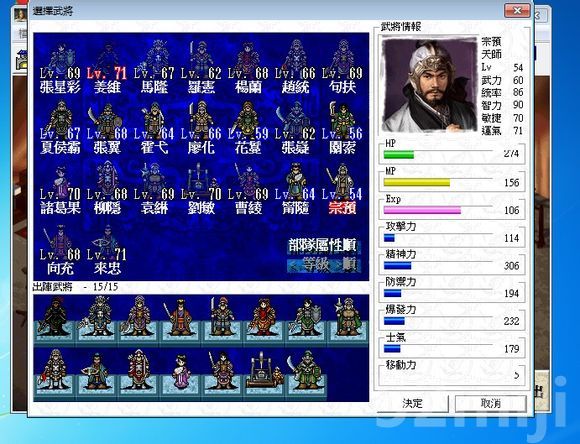Screen dimensions: 580x444
Task: Click the 天師 class label
Action: pos(492,54)
